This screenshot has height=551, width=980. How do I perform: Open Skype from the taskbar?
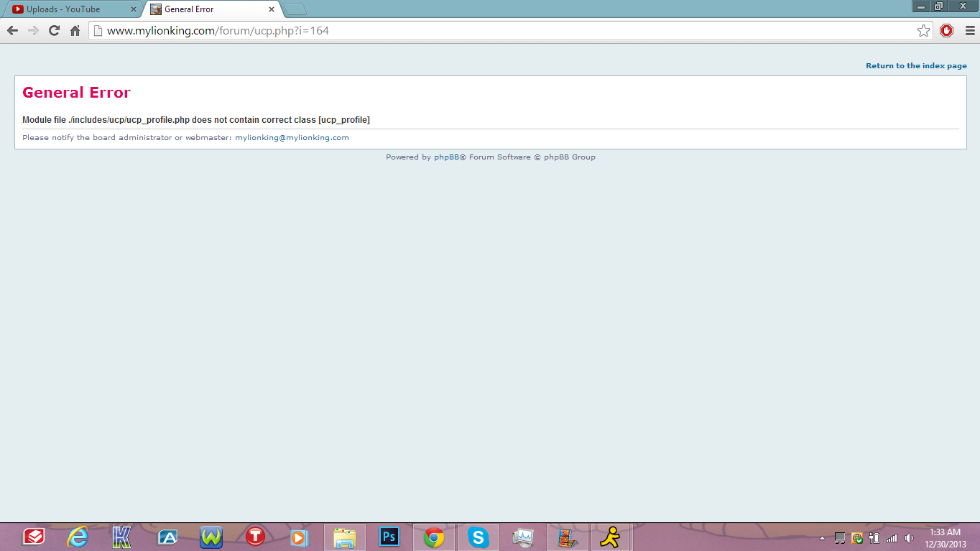click(478, 537)
